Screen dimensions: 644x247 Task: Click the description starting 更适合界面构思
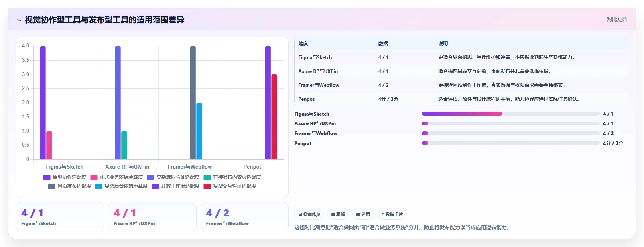[507, 57]
